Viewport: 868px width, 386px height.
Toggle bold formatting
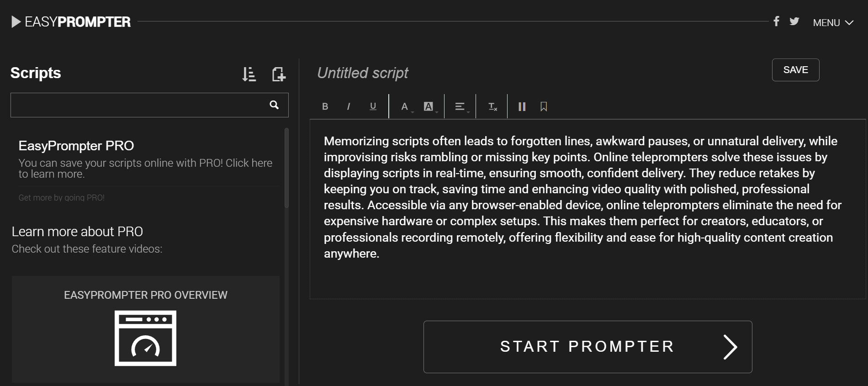(325, 106)
